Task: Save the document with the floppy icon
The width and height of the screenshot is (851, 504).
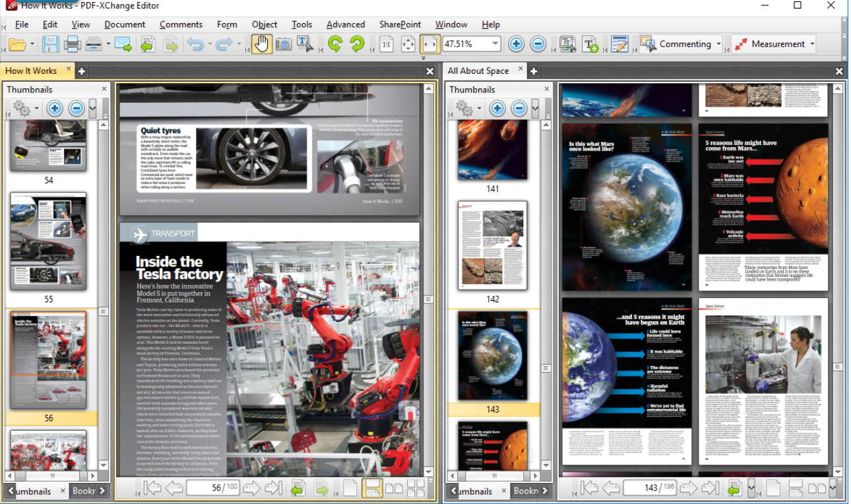Action: 51,44
